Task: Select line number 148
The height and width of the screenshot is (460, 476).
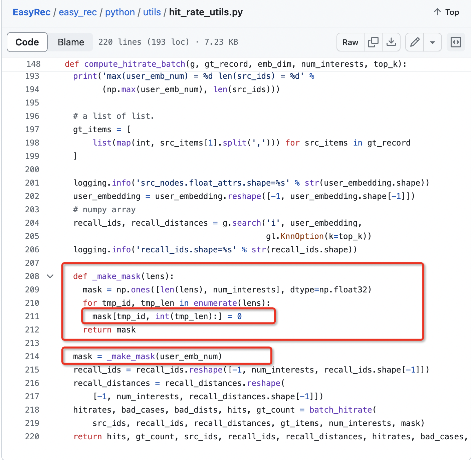Action: coord(33,64)
